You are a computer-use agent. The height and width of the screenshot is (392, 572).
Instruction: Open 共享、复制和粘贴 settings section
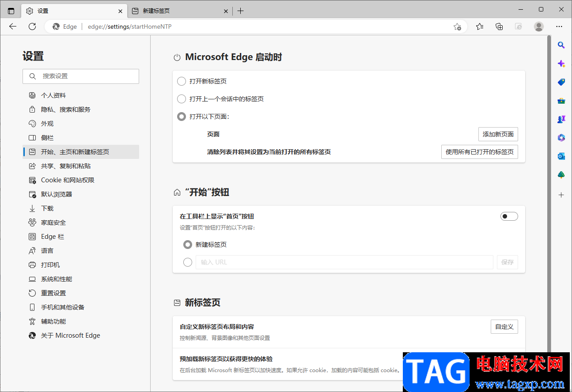click(x=81, y=166)
